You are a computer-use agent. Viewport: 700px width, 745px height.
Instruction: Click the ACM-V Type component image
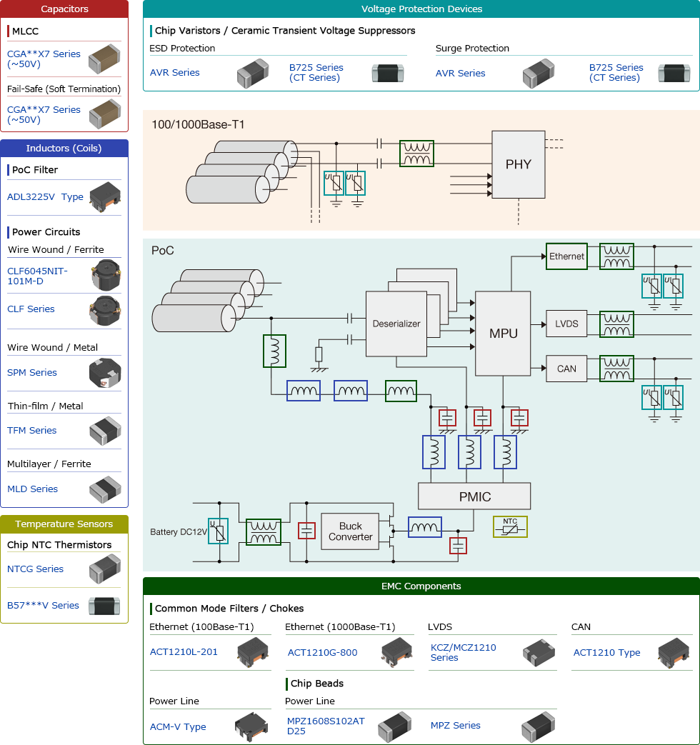point(251,726)
